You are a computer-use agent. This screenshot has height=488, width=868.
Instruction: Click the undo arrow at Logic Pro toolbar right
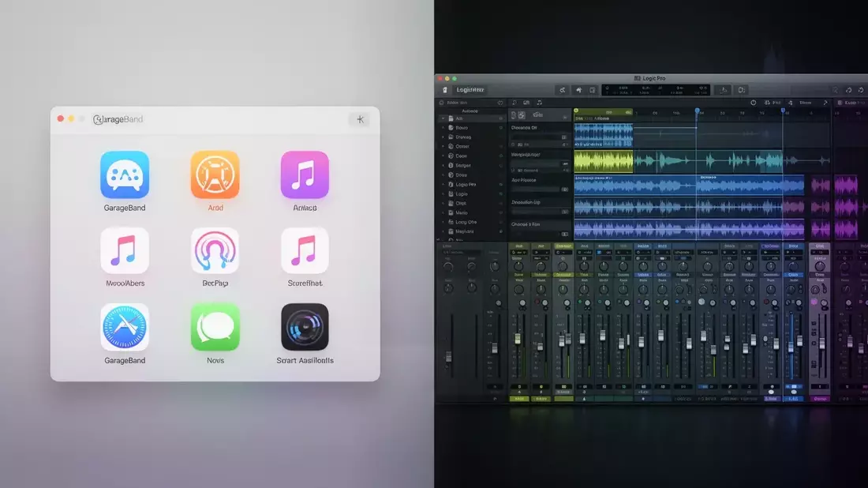pos(848,90)
